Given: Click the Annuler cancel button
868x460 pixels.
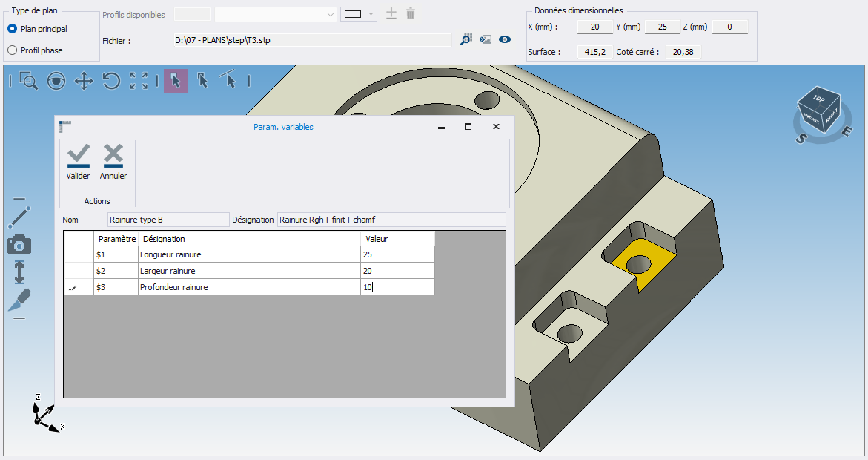Looking at the screenshot, I should tap(113, 162).
